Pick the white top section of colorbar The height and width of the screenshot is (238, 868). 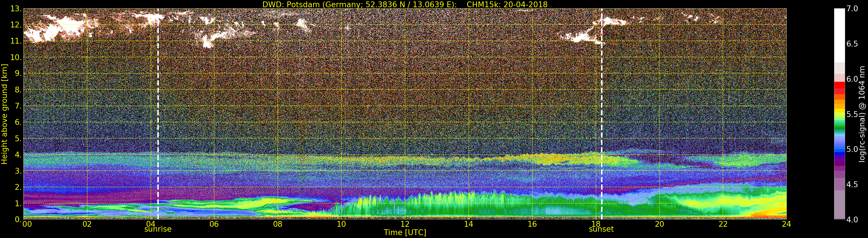[839, 35]
